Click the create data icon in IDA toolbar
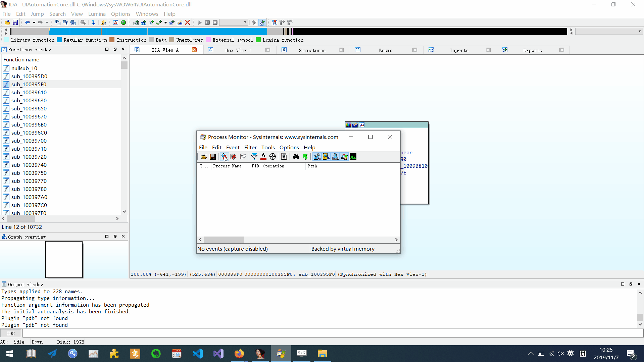The height and width of the screenshot is (362, 644). [144, 22]
